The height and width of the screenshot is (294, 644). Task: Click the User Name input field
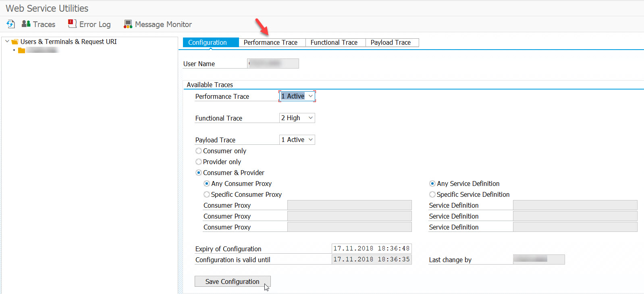tap(273, 63)
